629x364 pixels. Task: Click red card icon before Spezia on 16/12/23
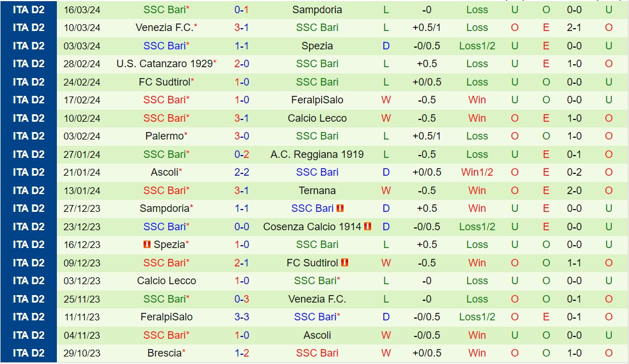[147, 245]
